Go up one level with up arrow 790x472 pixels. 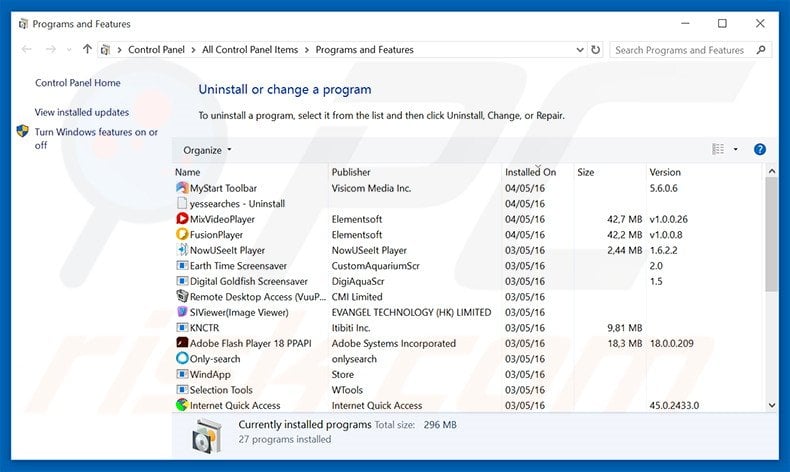click(x=87, y=49)
